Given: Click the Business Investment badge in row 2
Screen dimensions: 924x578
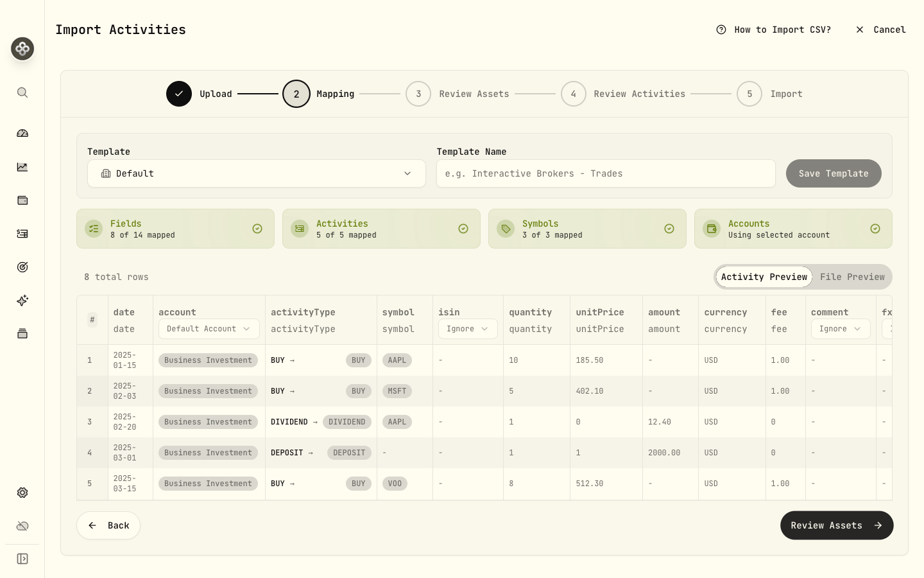Looking at the screenshot, I should point(208,391).
